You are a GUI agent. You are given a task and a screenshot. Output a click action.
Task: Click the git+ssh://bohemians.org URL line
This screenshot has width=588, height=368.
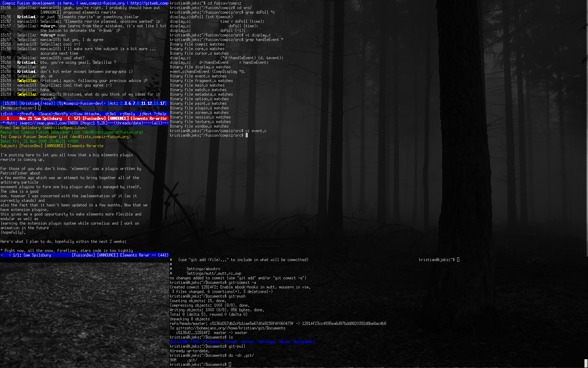coord(227,328)
